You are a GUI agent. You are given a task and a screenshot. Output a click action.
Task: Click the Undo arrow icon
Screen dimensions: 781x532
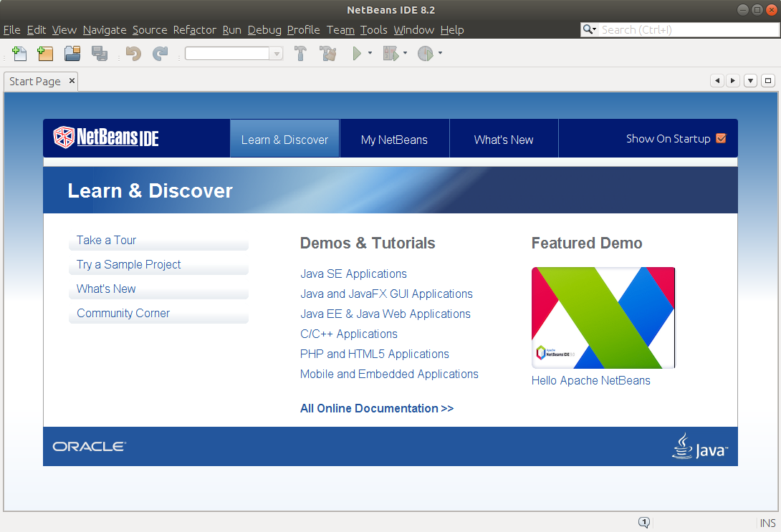click(133, 53)
